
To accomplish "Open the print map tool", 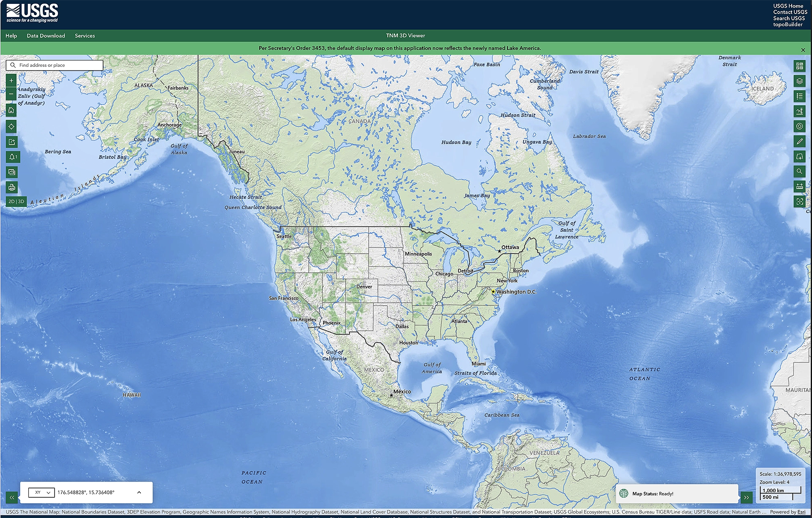I will (11, 187).
